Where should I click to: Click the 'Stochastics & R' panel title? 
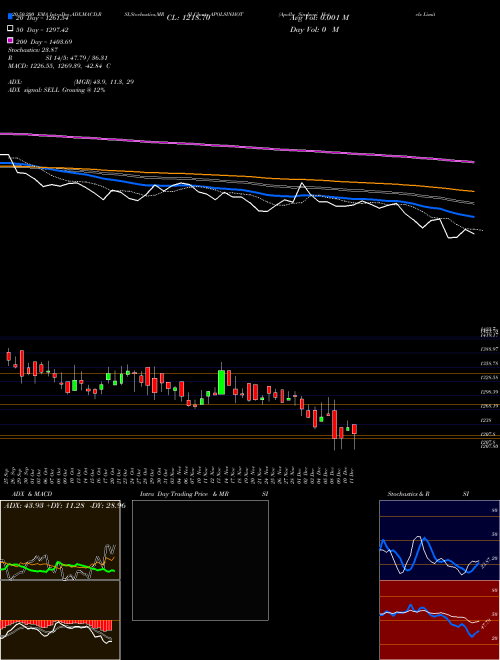[408, 494]
